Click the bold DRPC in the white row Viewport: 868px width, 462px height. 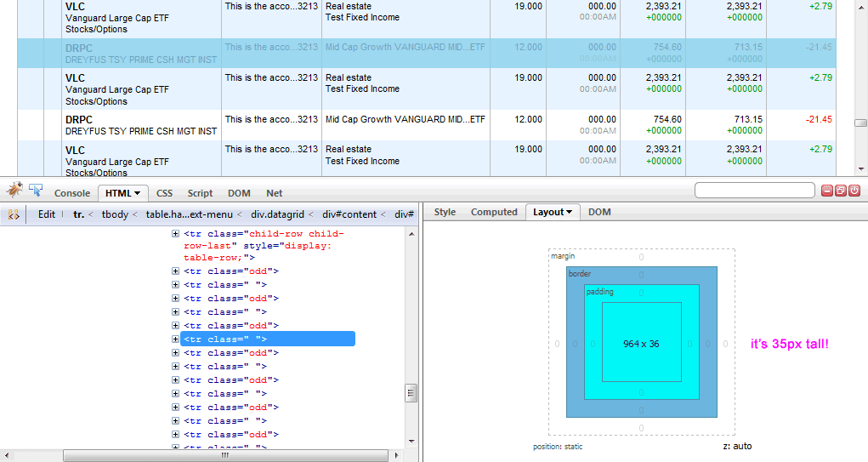[x=78, y=120]
